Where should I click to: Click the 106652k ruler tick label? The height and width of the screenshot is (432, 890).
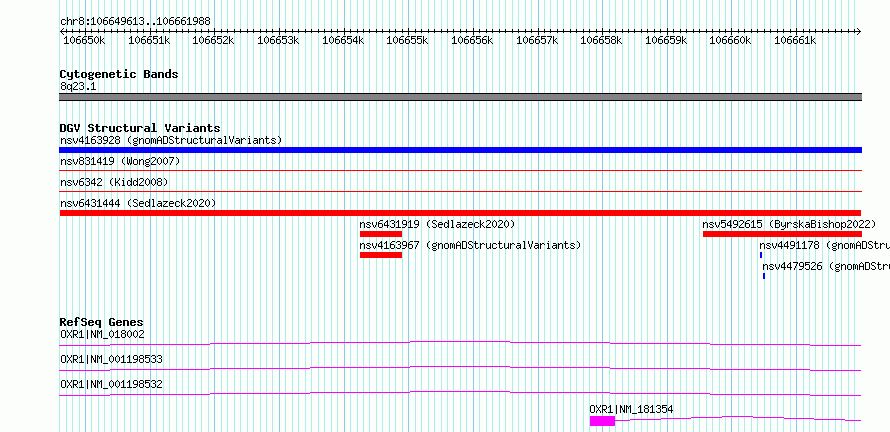214,40
